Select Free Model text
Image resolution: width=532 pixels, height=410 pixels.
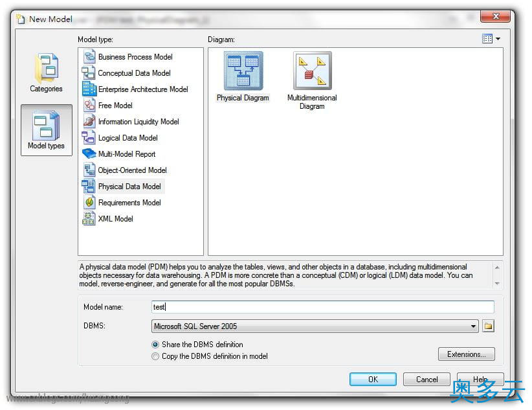tap(115, 106)
